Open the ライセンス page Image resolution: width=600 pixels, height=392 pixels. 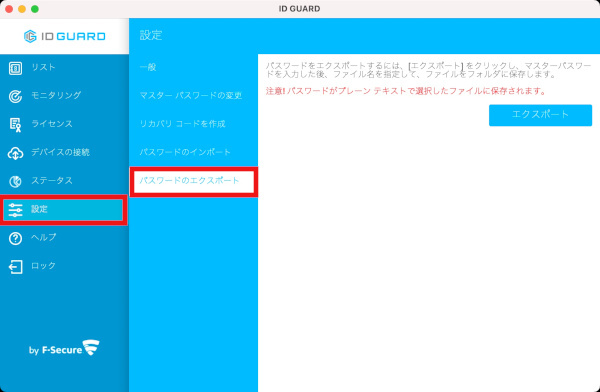pyautogui.click(x=64, y=124)
